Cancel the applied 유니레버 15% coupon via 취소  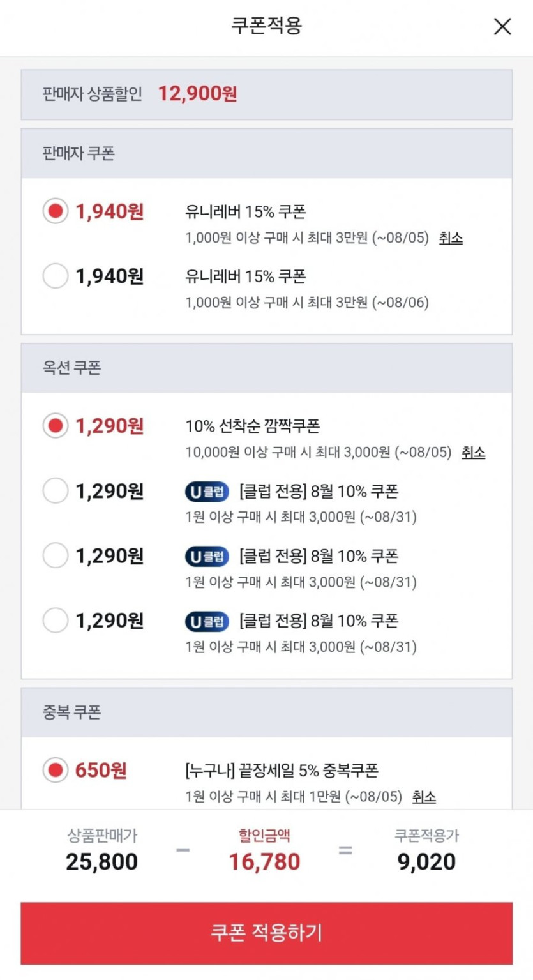[451, 238]
